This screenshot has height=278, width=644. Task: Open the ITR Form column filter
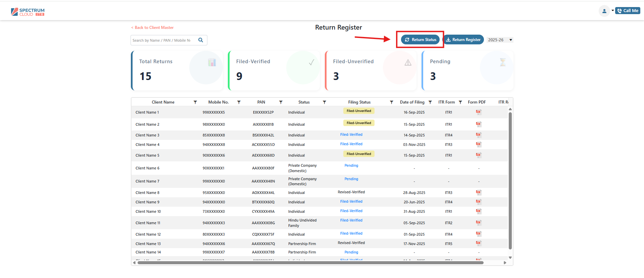pos(460,102)
